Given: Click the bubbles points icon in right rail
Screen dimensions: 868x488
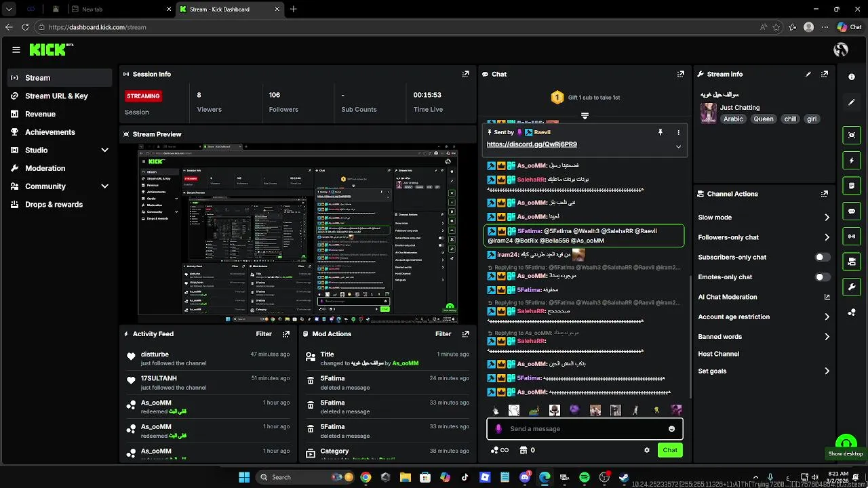Looking at the screenshot, I should coord(852,312).
